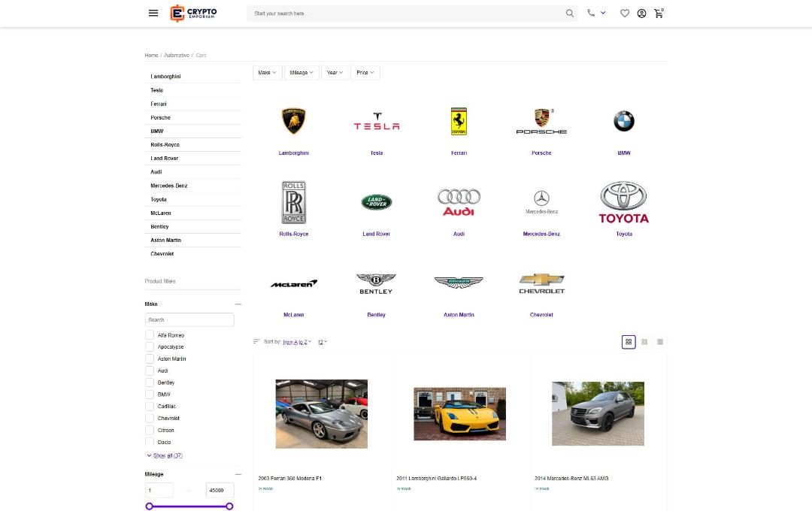Click the Ferrari brand logo
812x511 pixels.
click(x=459, y=121)
